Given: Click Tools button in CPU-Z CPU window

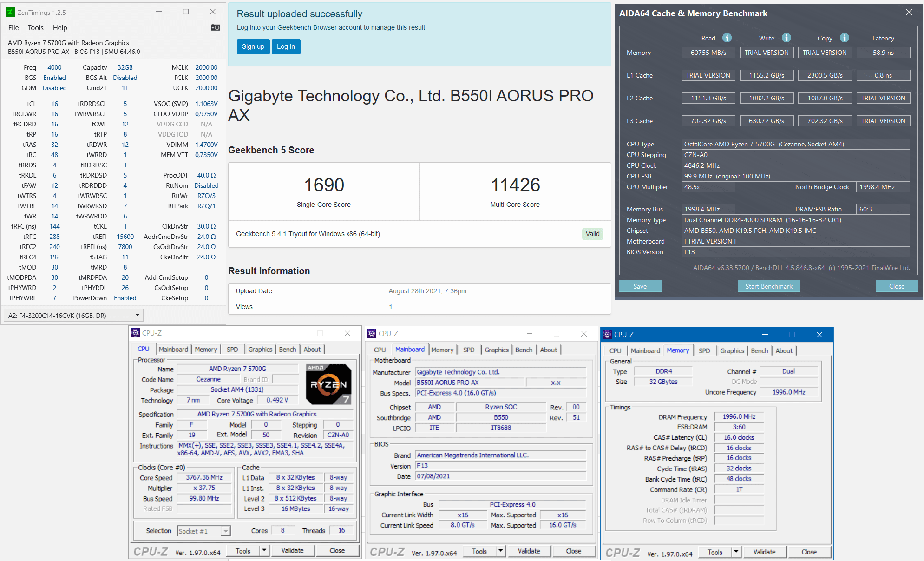Looking at the screenshot, I should coord(243,550).
